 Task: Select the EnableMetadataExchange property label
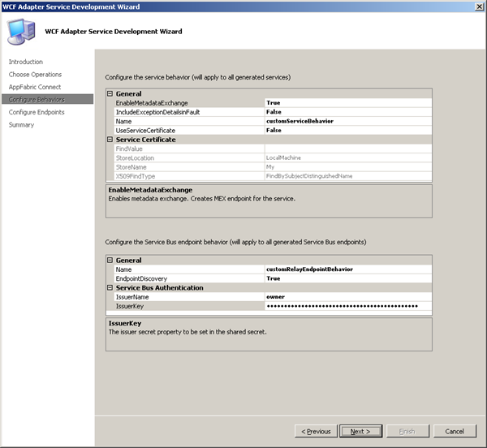tap(152, 103)
